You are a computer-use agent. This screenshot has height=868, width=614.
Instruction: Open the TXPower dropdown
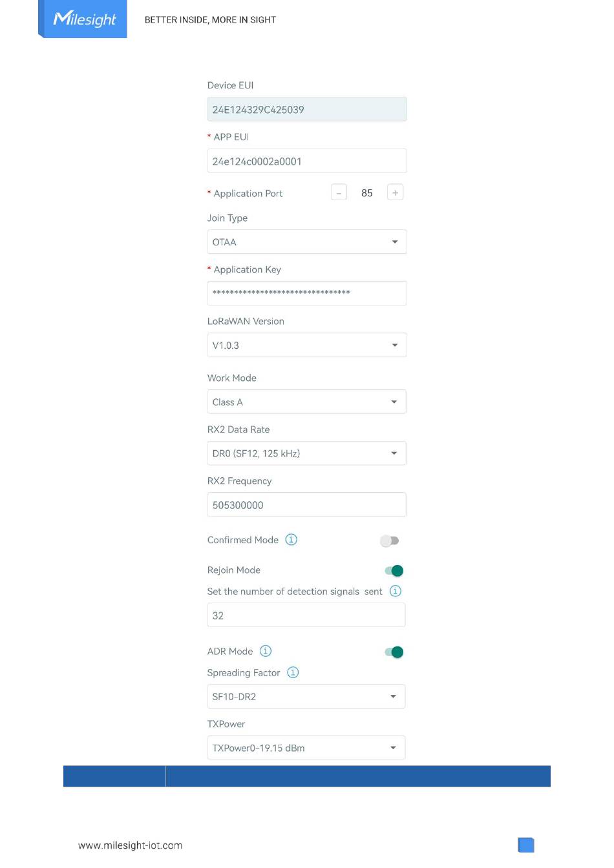tap(306, 748)
